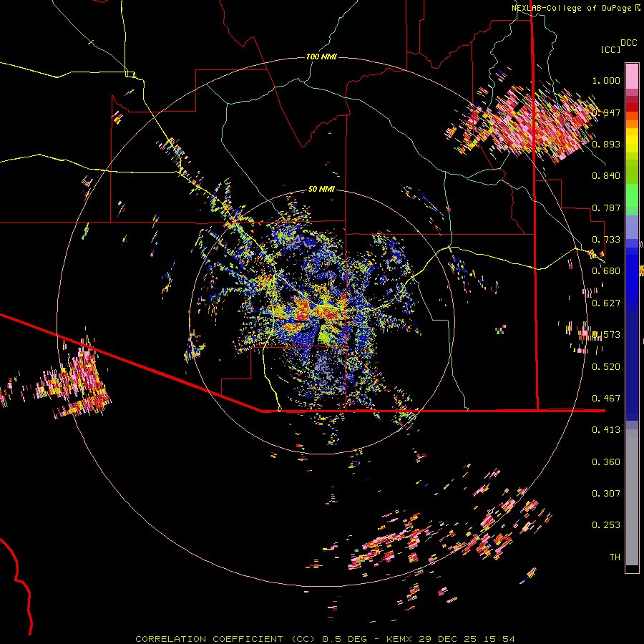Image resolution: width=644 pixels, height=644 pixels.
Task: Click the "DCC" product label
Action: (628, 43)
